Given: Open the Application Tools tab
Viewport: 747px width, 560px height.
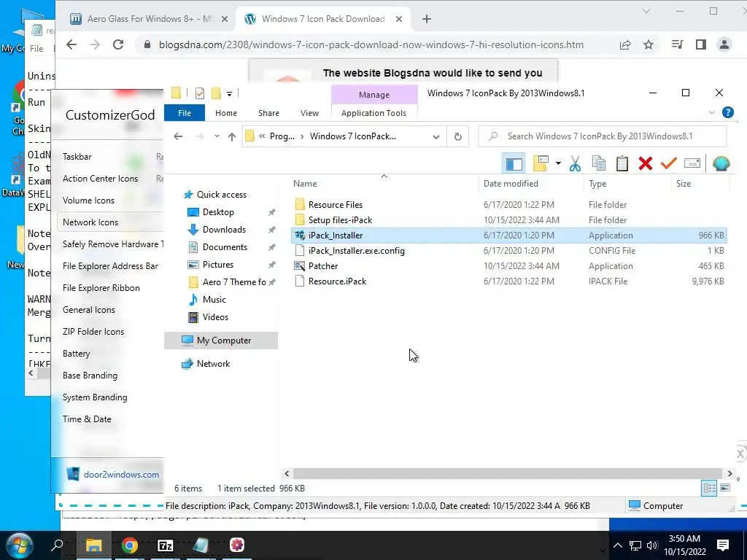Looking at the screenshot, I should (x=373, y=113).
